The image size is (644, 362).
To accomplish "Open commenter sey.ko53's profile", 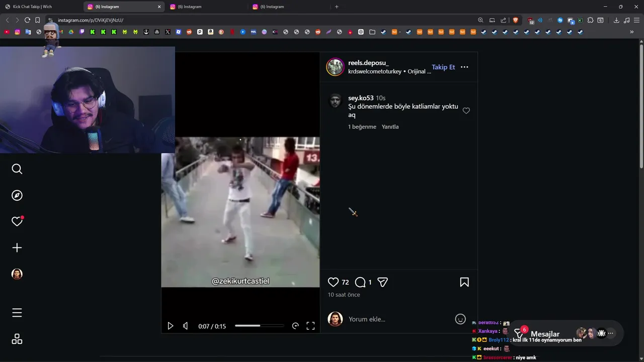I will point(361,98).
